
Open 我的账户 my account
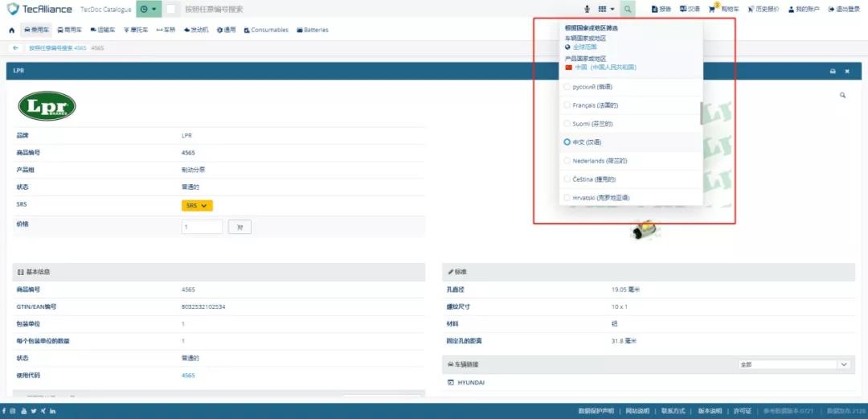coord(805,9)
